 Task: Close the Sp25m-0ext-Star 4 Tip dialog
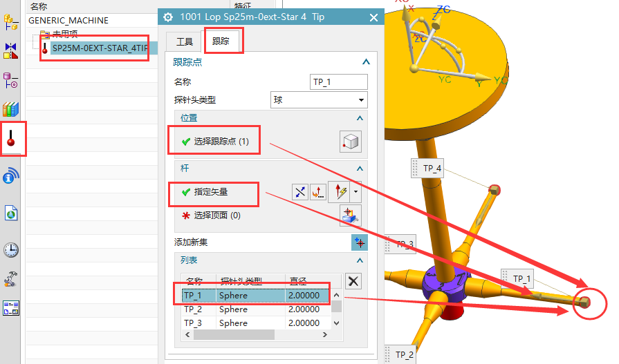(374, 17)
